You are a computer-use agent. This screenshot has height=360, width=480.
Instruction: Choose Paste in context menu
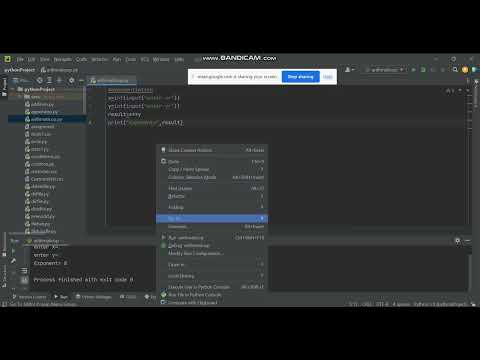[212, 161]
